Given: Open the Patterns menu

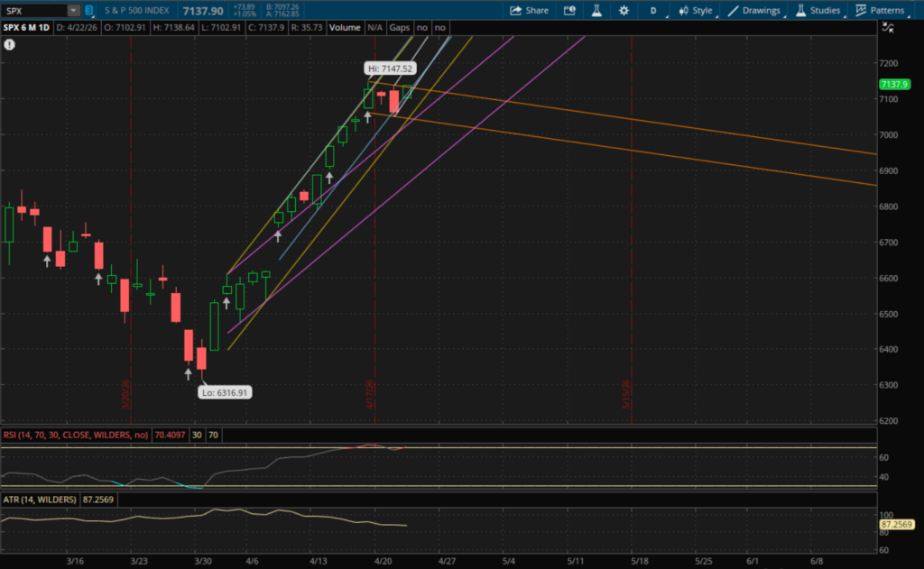Looking at the screenshot, I should pyautogui.click(x=880, y=11).
